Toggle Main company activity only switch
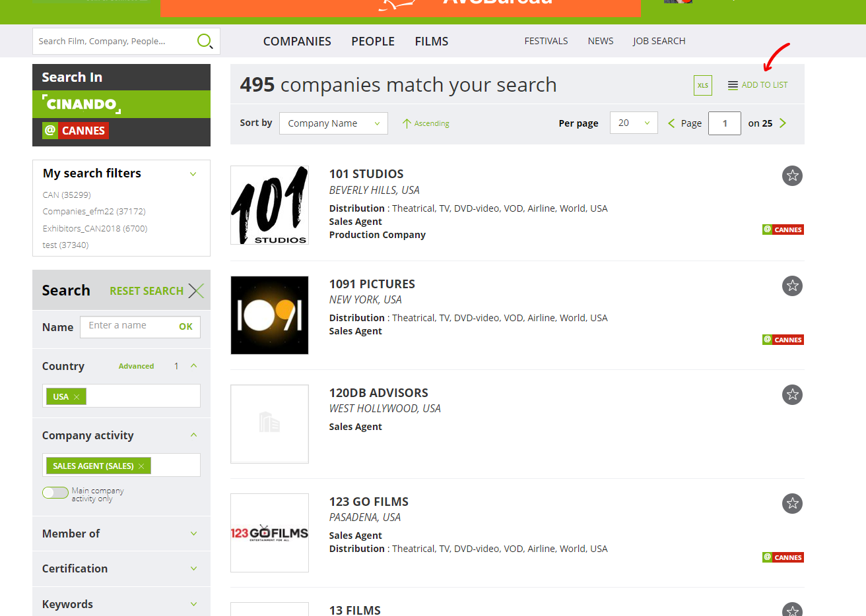866x616 pixels. coord(55,493)
